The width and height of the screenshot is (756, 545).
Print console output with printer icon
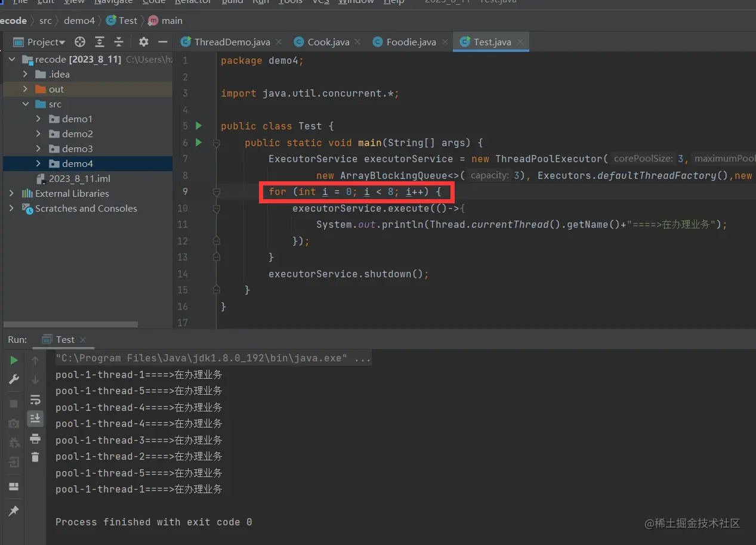pos(35,438)
